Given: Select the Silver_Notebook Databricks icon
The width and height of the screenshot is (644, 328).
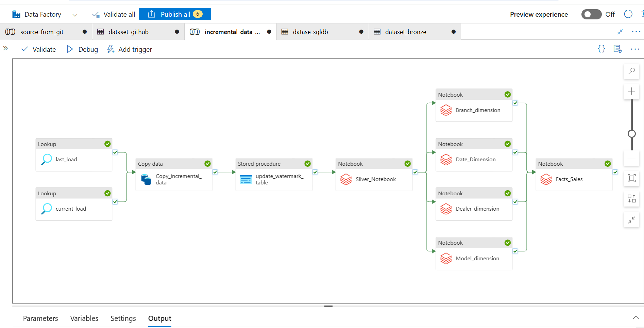Looking at the screenshot, I should coord(346,179).
